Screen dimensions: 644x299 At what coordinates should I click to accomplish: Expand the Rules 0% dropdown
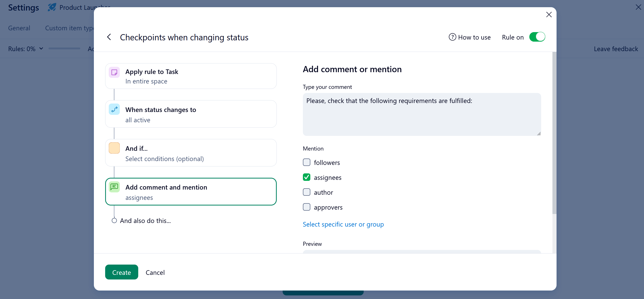26,49
